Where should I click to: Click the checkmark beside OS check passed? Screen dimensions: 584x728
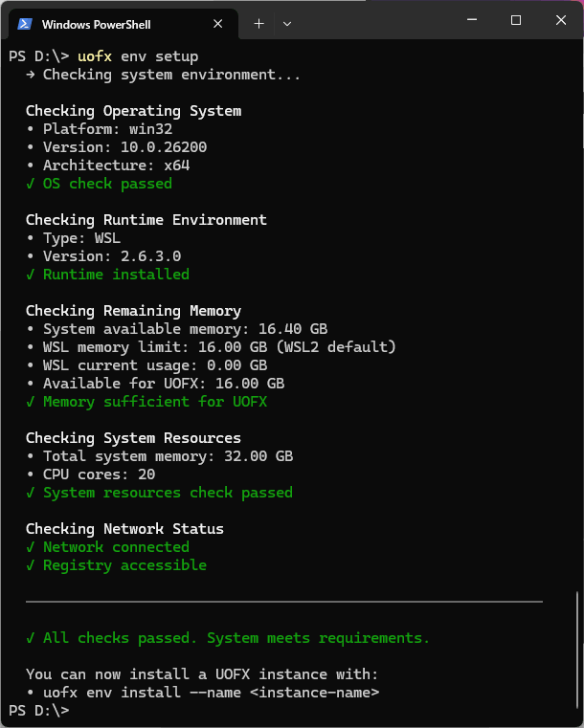pyautogui.click(x=31, y=184)
